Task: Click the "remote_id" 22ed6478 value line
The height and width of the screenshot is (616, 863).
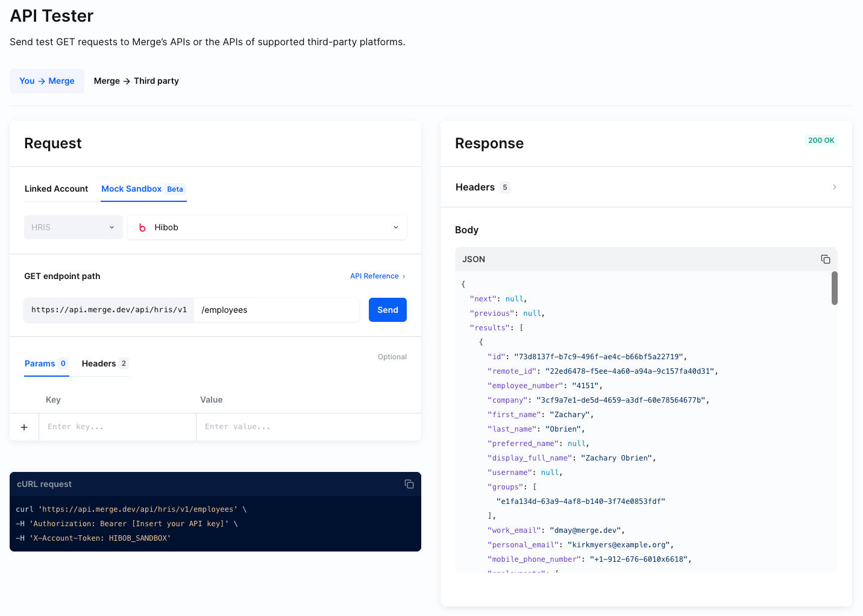Action: (603, 371)
